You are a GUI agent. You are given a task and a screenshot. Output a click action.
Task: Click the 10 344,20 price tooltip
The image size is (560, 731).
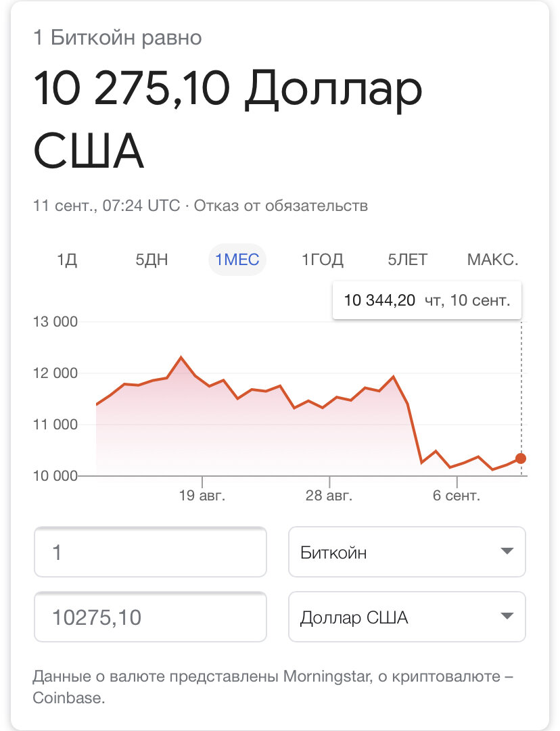point(427,300)
